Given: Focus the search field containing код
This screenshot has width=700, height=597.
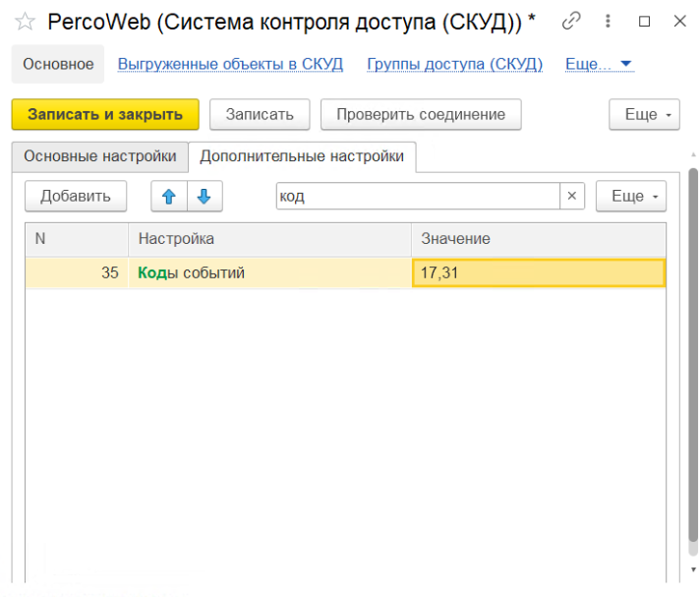Looking at the screenshot, I should point(418,196).
